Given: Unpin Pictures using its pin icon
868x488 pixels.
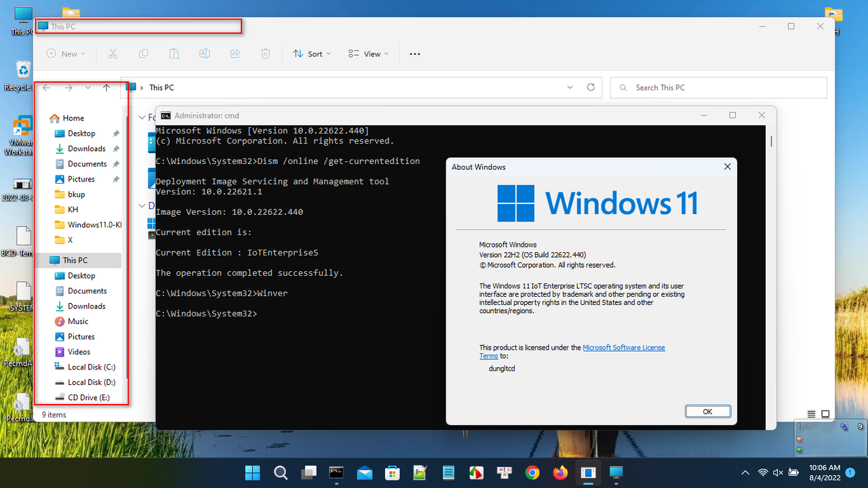Looking at the screenshot, I should tap(116, 179).
